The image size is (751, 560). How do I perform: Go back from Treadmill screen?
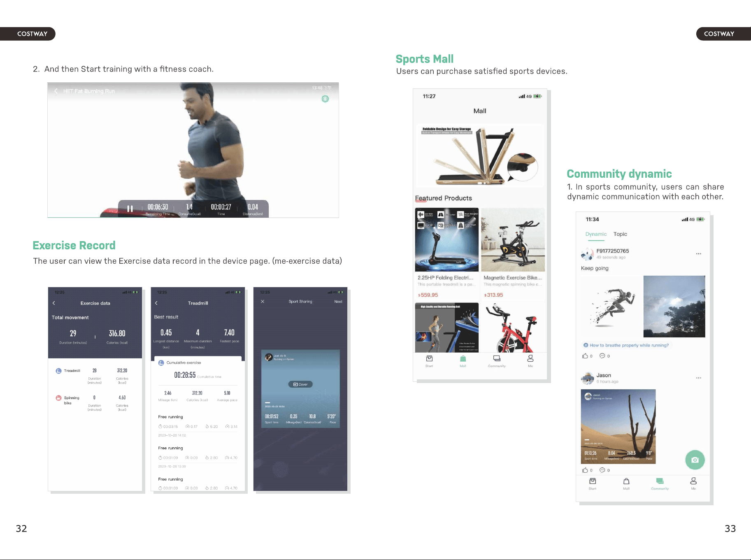[x=156, y=303]
